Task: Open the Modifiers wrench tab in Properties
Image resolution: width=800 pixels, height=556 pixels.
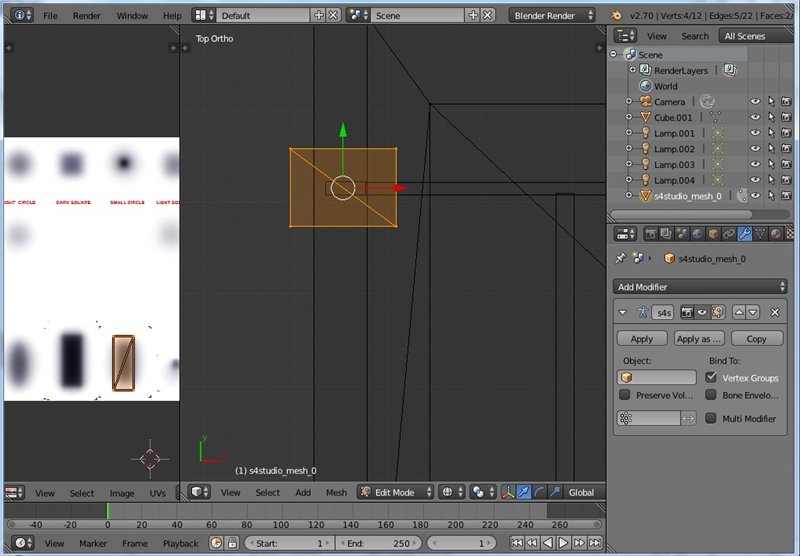Action: click(x=745, y=234)
